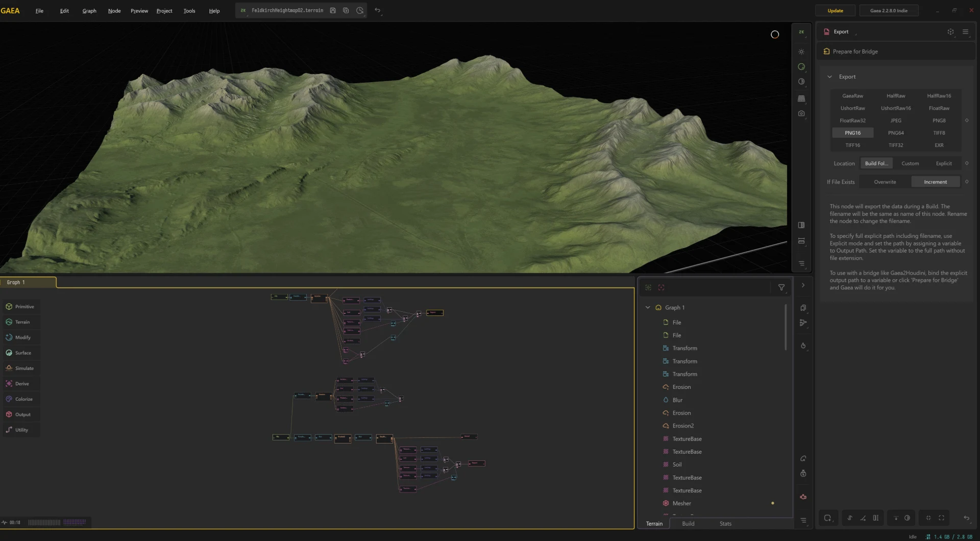The image size is (980, 541).
Task: Open the filter funnel in node list
Action: click(x=781, y=288)
